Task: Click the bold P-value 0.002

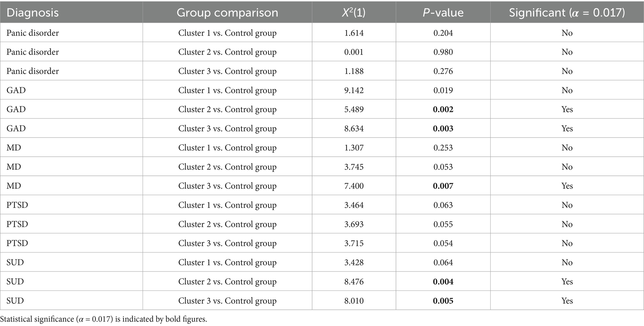Action: (443, 109)
